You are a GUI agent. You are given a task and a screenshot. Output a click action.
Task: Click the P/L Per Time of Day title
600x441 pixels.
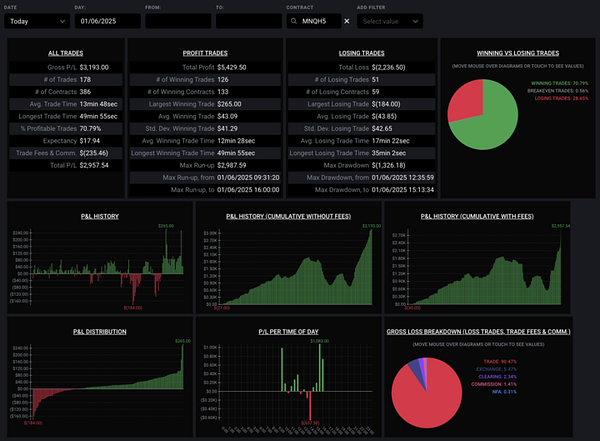click(x=289, y=332)
